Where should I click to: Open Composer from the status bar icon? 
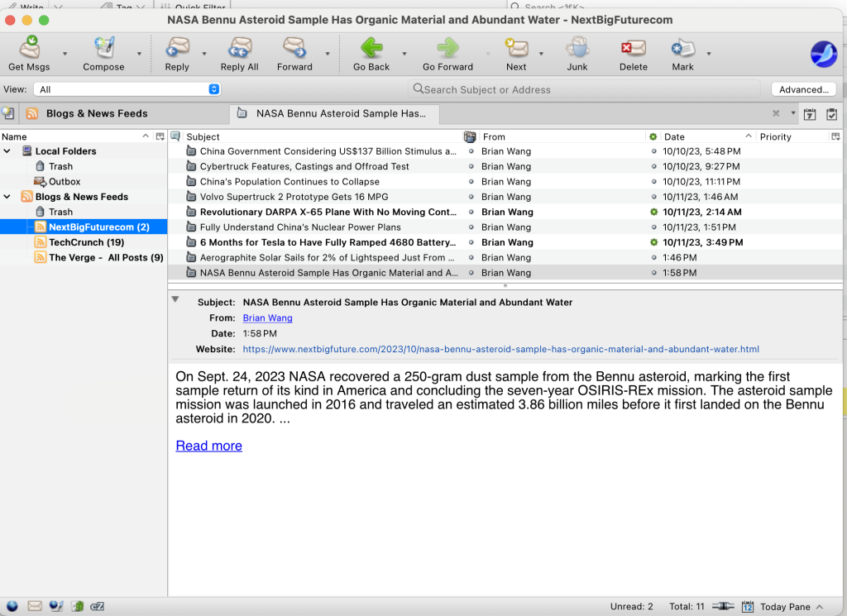[x=56, y=606]
